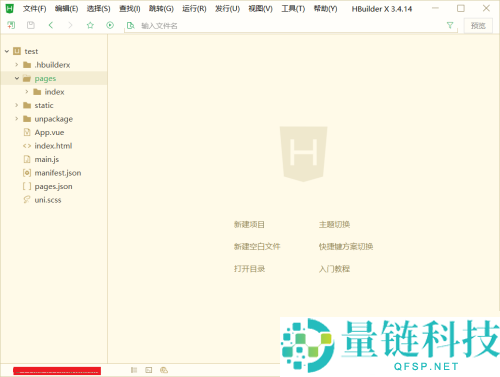This screenshot has height=377, width=500.
Task: Select the test project name
Action: (31, 51)
